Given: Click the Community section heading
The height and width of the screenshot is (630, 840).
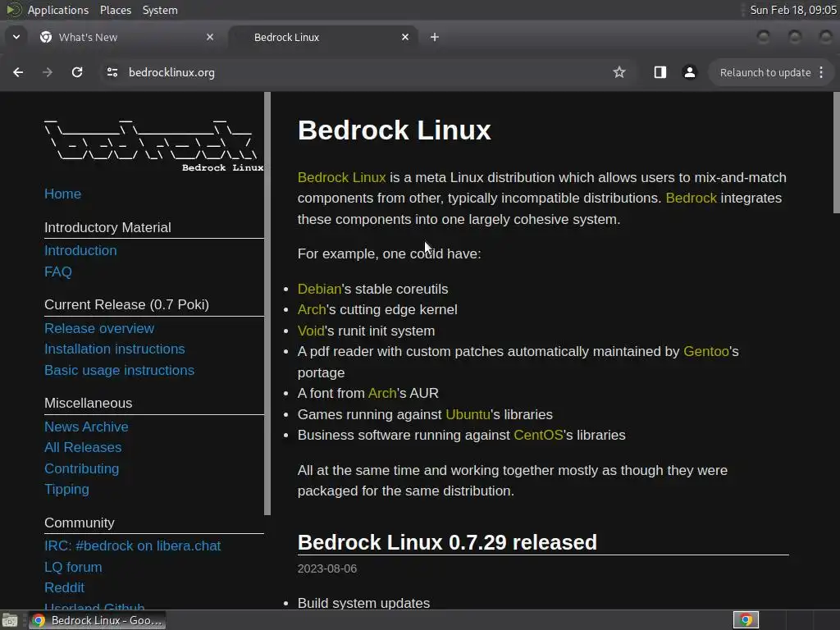Looking at the screenshot, I should coord(80,523).
